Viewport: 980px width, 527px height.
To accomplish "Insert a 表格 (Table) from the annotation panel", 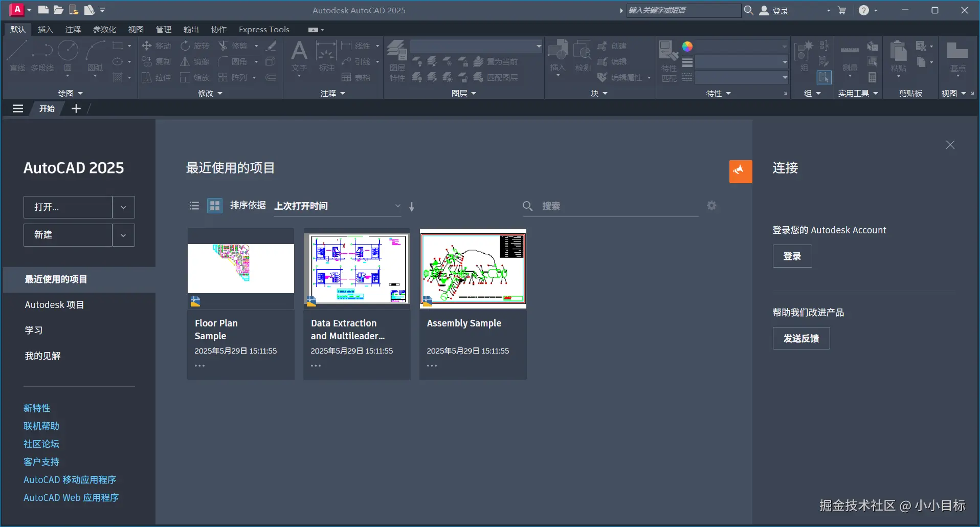I will (x=356, y=78).
